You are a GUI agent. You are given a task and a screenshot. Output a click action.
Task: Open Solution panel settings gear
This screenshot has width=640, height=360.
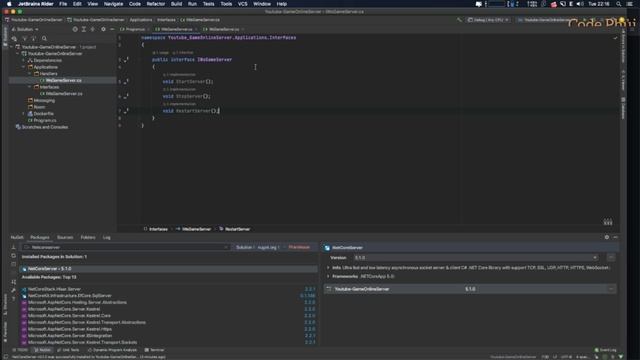click(x=103, y=29)
